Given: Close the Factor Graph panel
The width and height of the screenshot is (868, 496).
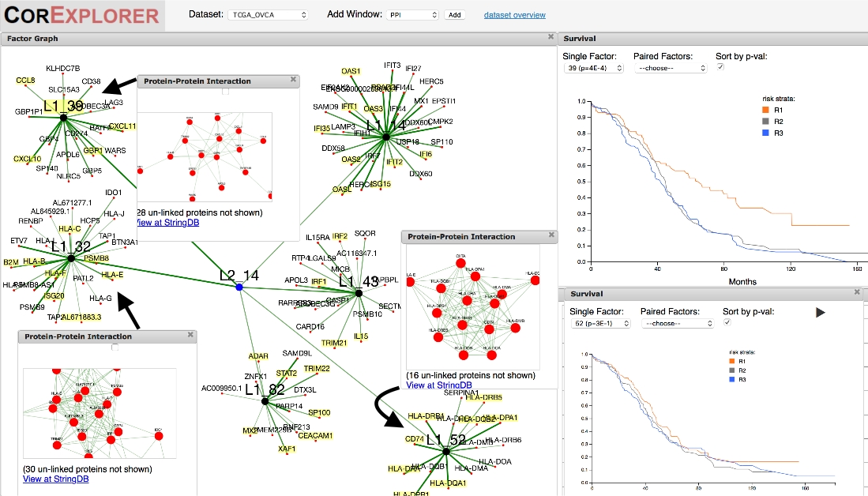Looking at the screenshot, I should pos(550,36).
